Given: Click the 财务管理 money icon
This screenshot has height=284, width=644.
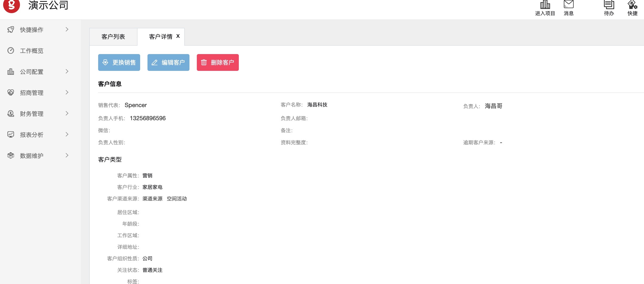Looking at the screenshot, I should pos(11,114).
